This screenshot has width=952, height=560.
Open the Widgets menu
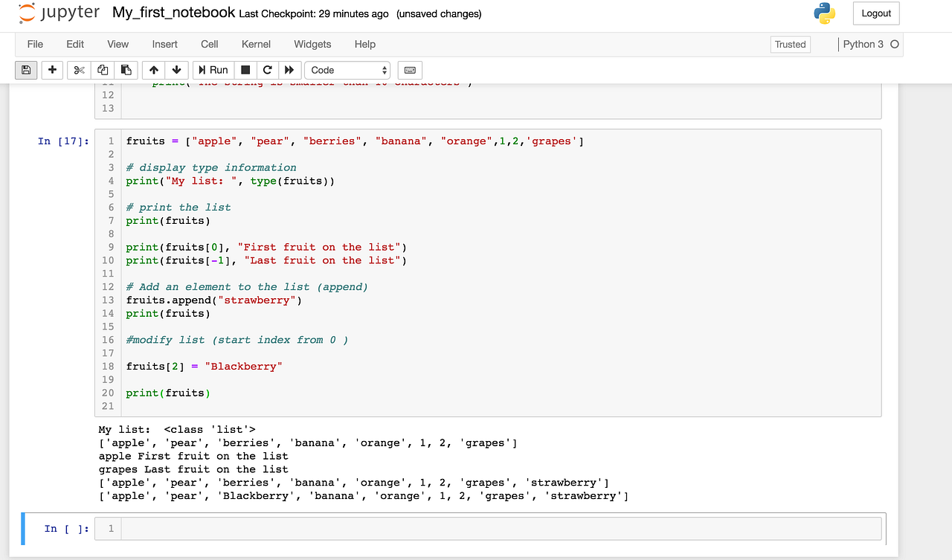pyautogui.click(x=312, y=44)
